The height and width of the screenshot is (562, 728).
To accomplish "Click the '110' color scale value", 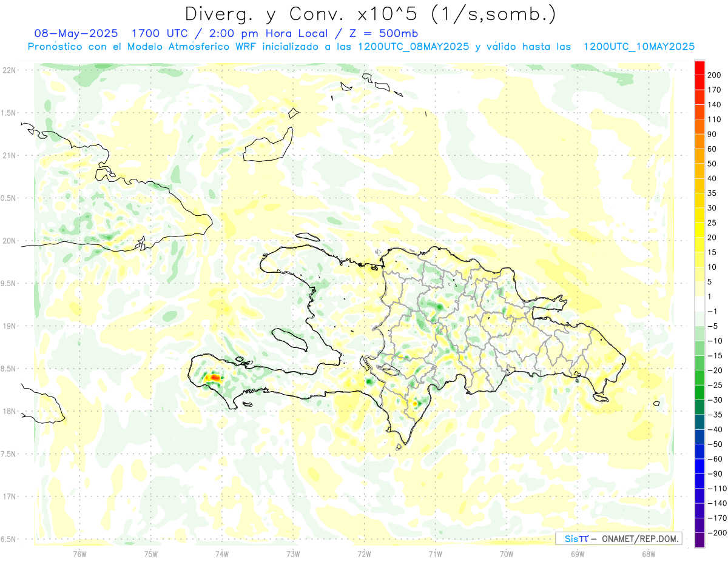I will tap(713, 119).
